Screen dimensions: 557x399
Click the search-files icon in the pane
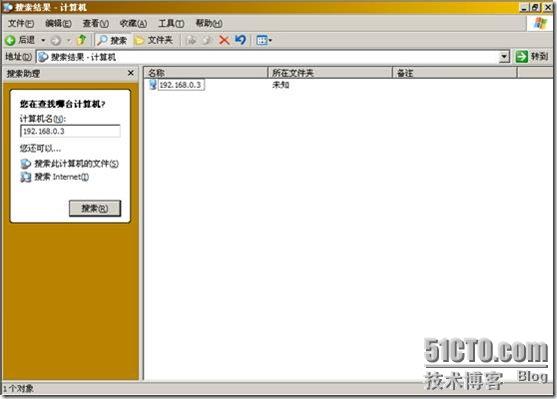(26, 164)
